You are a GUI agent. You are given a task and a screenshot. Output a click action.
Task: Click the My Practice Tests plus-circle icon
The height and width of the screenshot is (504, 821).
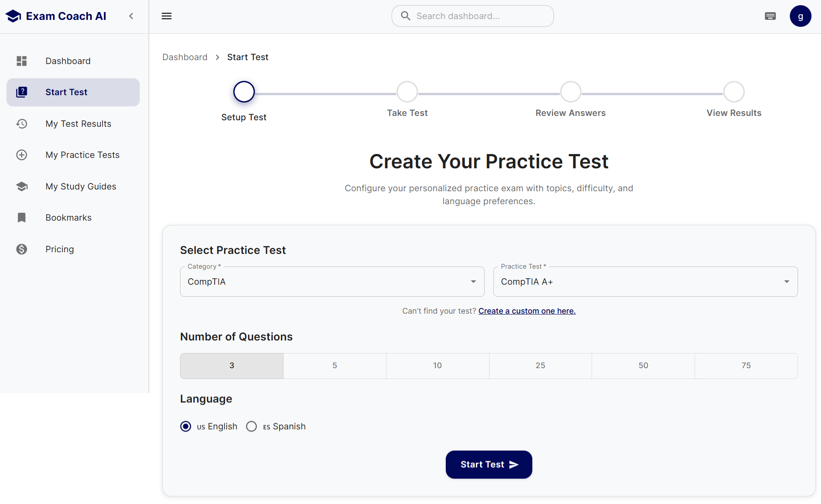22,155
